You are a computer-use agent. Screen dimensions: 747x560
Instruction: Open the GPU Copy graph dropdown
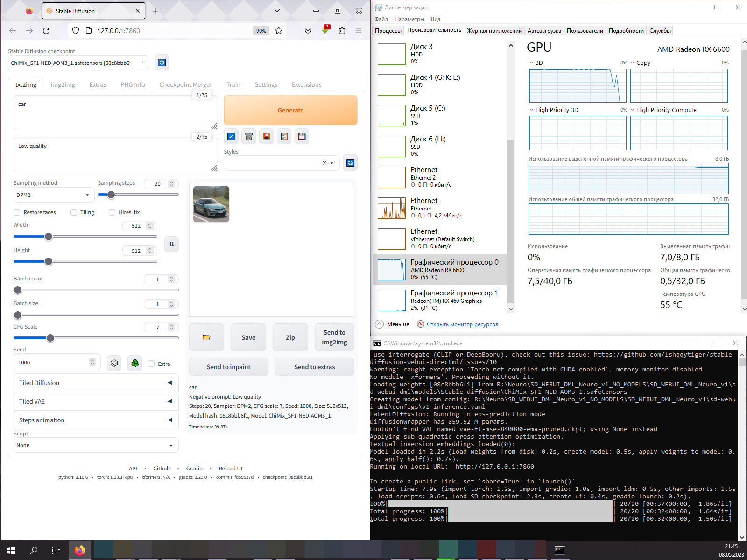(x=632, y=63)
